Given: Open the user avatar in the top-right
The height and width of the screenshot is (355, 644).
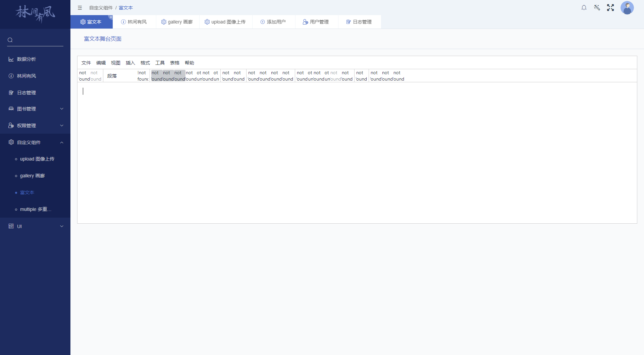Looking at the screenshot, I should (x=627, y=8).
